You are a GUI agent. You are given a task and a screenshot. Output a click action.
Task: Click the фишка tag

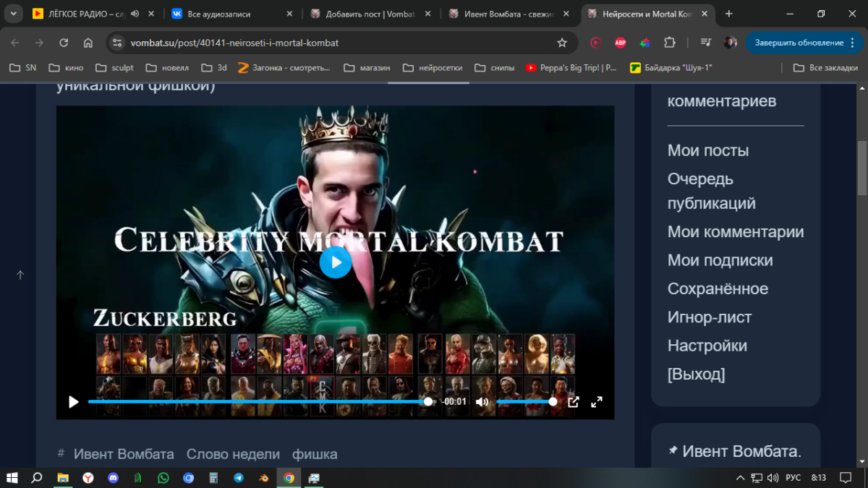tap(315, 454)
